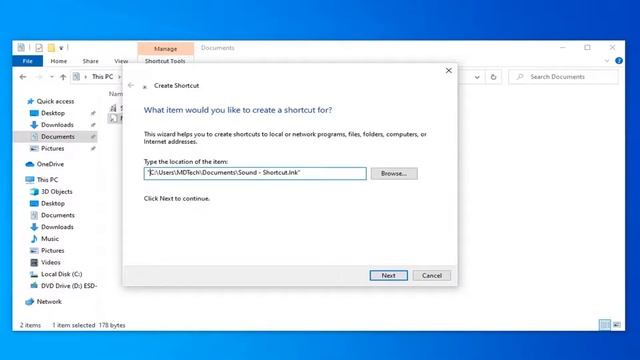This screenshot has height=360, width=640.
Task: Open the File tab in Explorer
Action: coord(27,61)
